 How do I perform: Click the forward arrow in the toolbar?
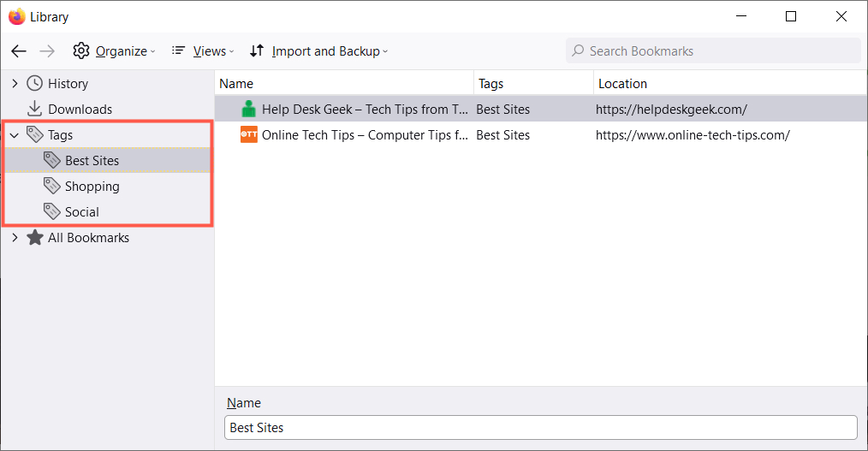(47, 51)
